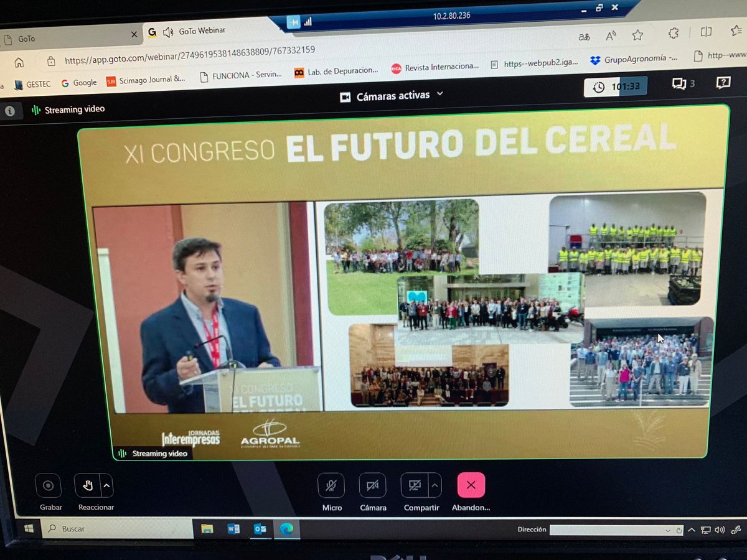747x560 pixels.
Task: Open the Scimago Journal bookmark
Action: click(x=146, y=80)
